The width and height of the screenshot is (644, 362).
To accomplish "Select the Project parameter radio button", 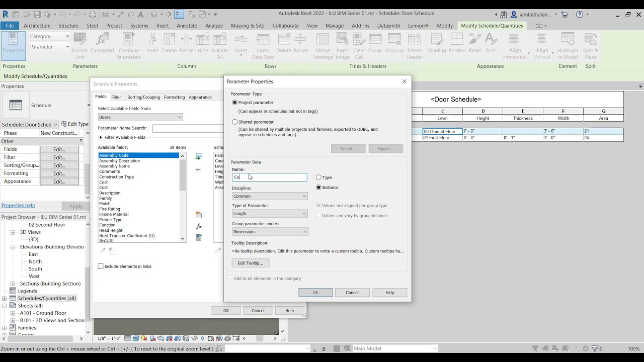I will (x=235, y=103).
